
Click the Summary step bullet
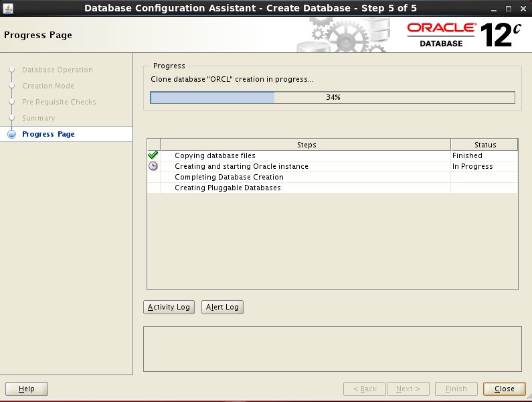tap(12, 118)
